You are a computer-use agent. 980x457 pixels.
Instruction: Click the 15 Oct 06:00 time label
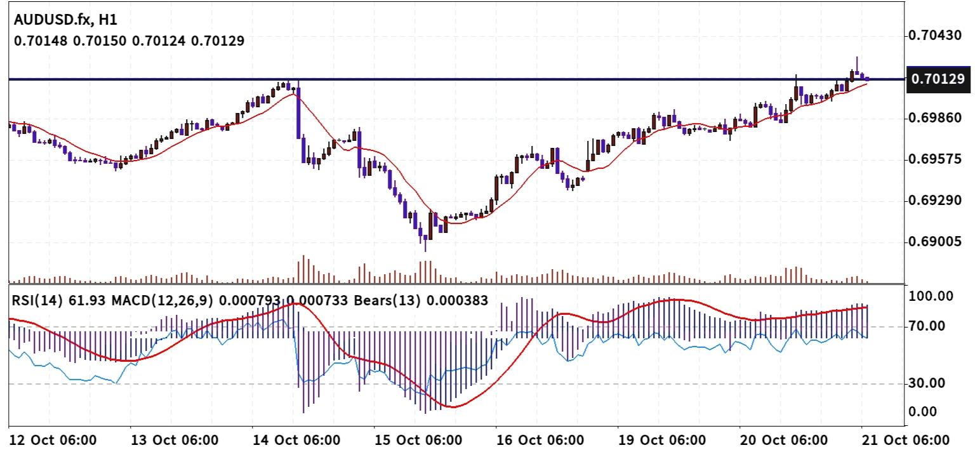[x=418, y=440]
